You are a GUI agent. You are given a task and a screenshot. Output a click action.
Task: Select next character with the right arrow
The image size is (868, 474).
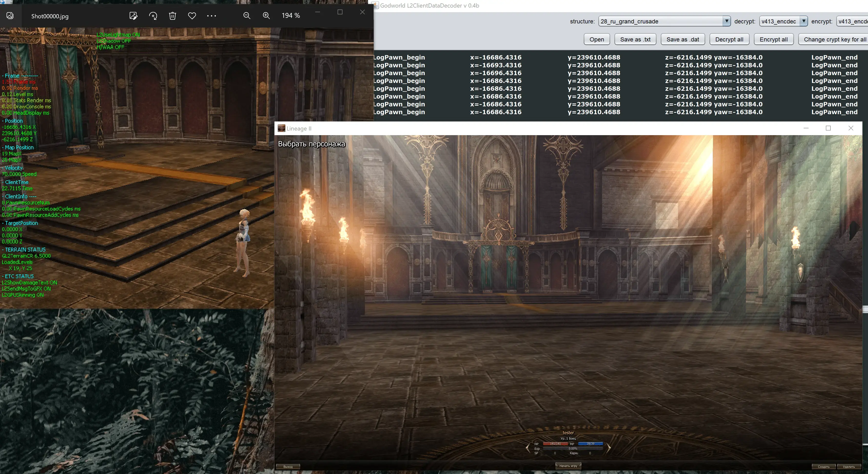tap(609, 448)
